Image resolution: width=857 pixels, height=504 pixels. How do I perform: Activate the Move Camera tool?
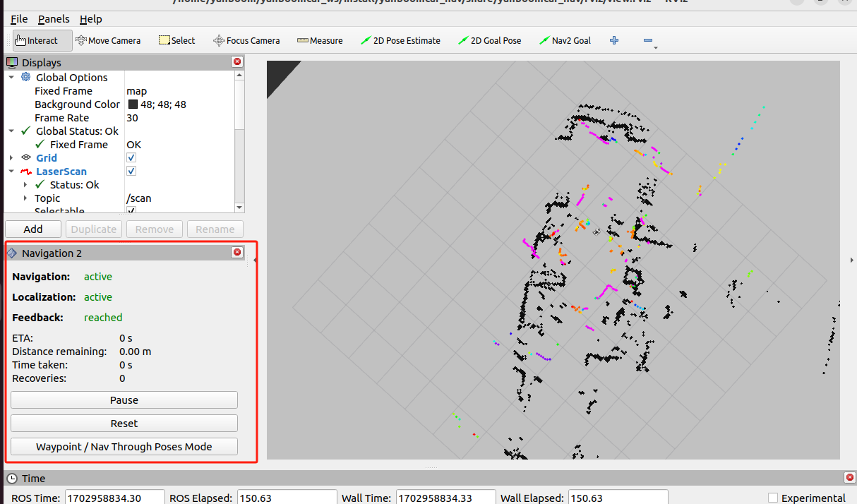point(108,40)
